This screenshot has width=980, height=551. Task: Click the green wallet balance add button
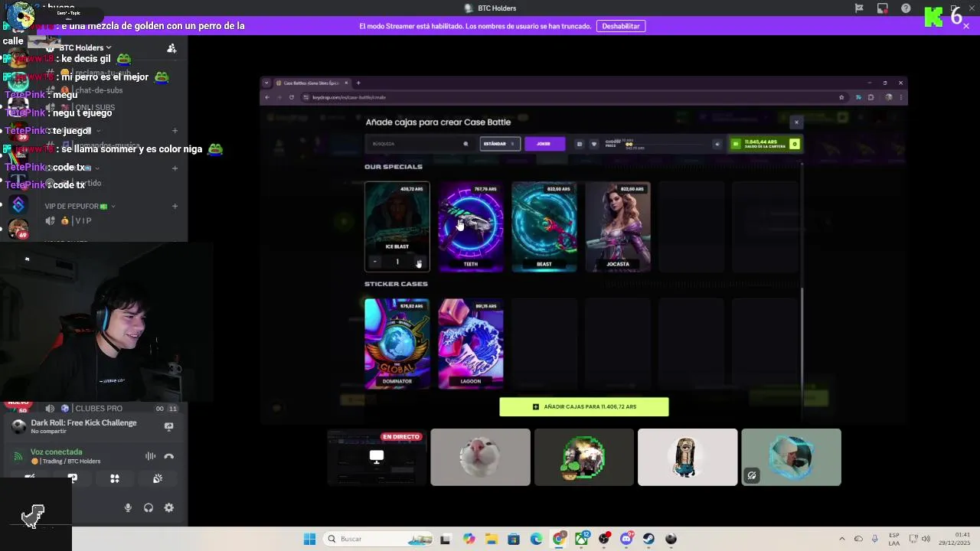coord(795,144)
